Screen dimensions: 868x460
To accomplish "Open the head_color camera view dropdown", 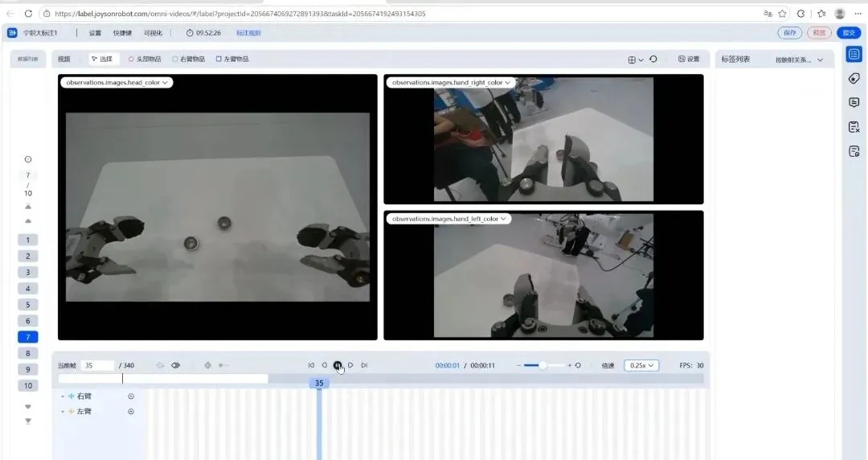I will (x=117, y=83).
